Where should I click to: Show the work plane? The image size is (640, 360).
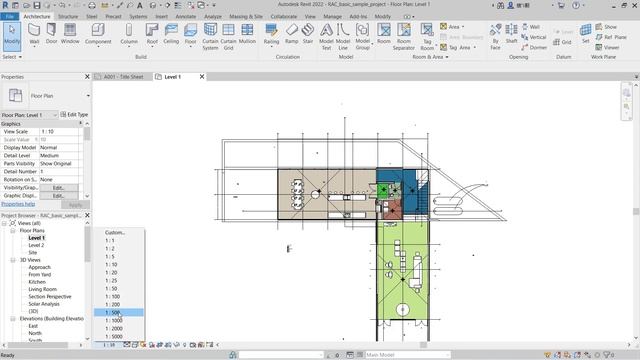click(606, 27)
